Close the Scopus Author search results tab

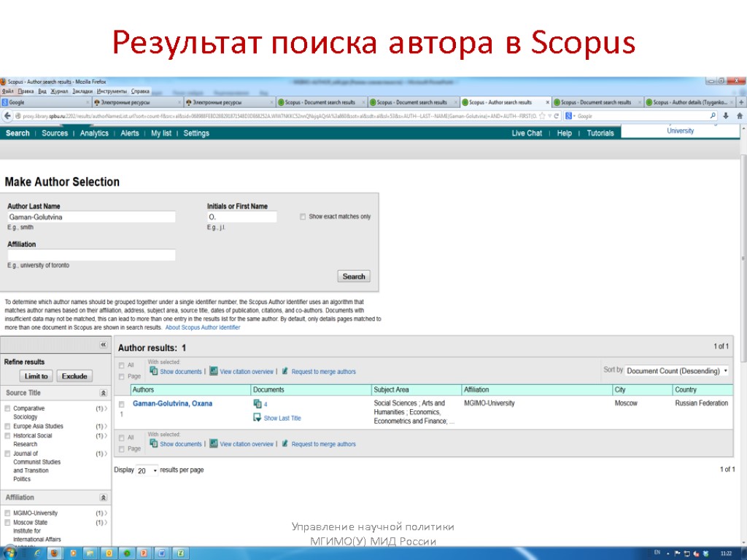coord(547,102)
